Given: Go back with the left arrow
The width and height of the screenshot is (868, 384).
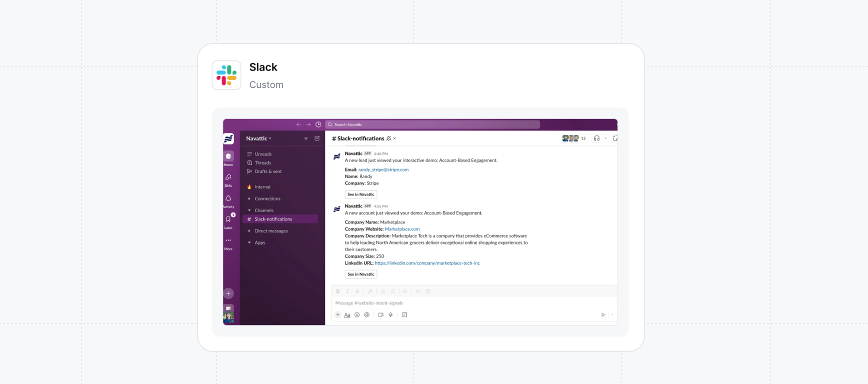Looking at the screenshot, I should 298,124.
